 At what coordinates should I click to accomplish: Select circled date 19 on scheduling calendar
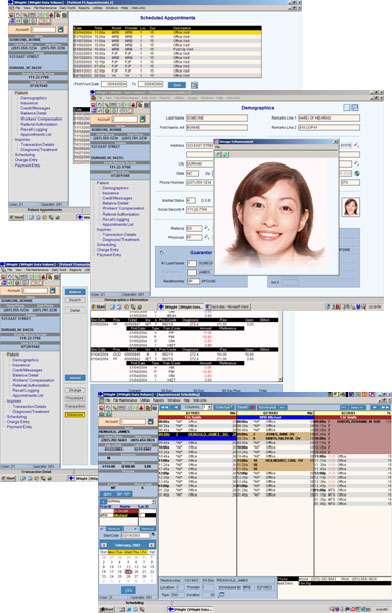pos(128,572)
